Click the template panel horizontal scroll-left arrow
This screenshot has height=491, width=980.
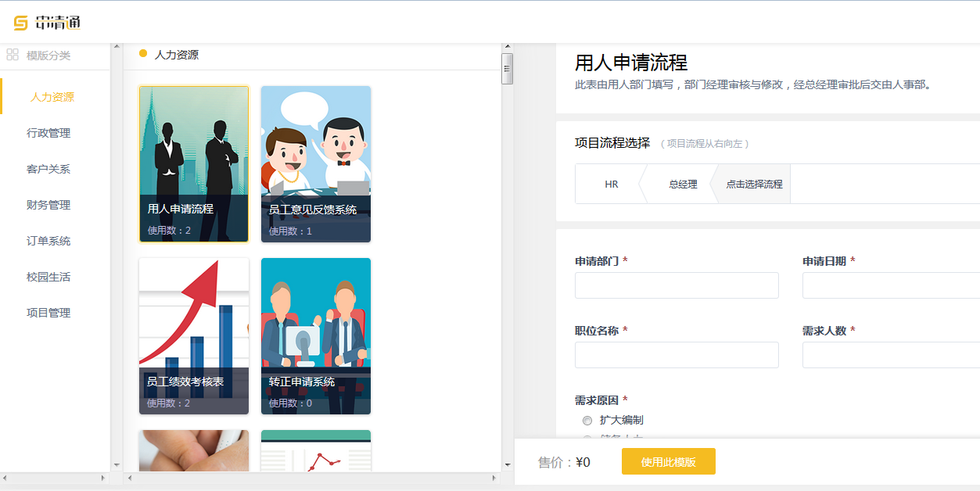[x=130, y=478]
